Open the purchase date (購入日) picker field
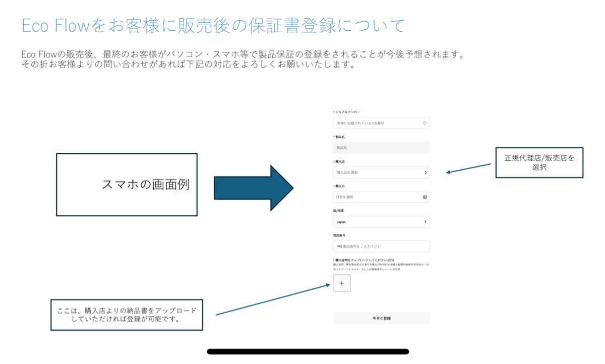The height and width of the screenshot is (364, 605). click(381, 197)
